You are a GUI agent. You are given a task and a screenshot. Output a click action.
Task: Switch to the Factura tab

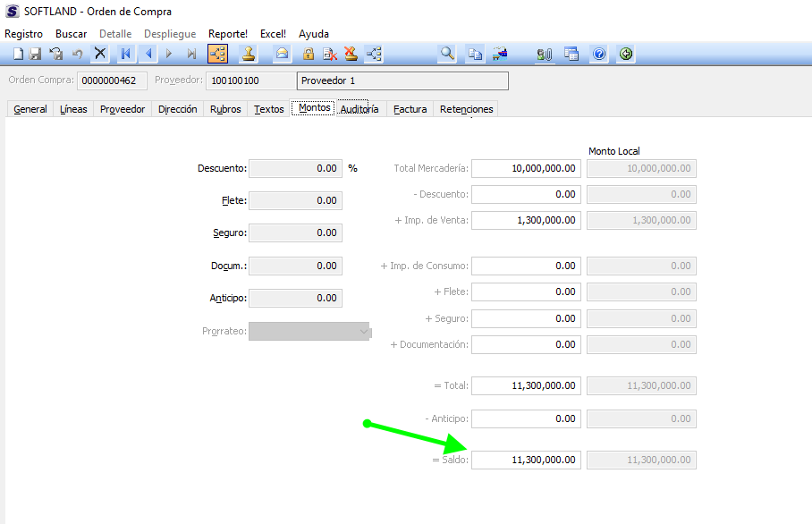point(410,109)
